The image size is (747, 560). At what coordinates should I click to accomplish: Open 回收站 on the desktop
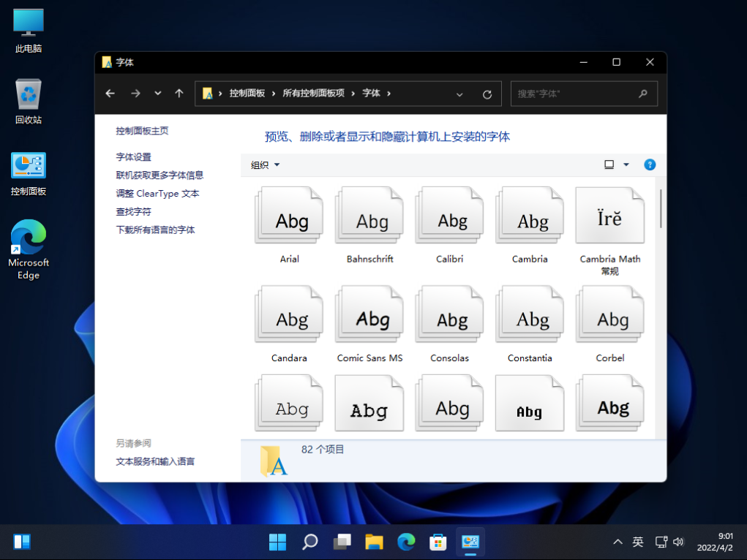click(27, 99)
